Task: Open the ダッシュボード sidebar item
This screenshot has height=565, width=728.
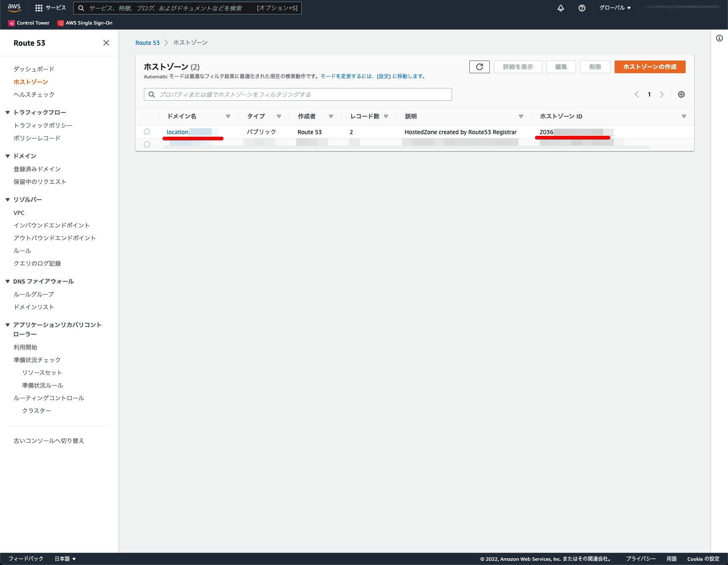Action: point(34,69)
